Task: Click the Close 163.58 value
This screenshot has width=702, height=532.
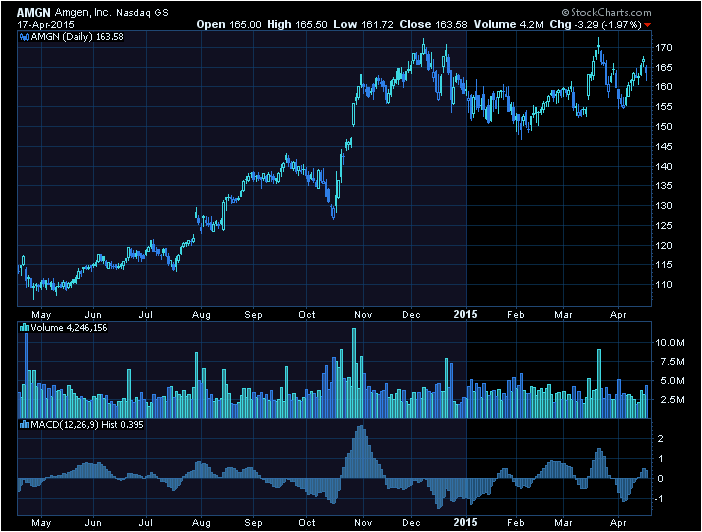Action: [433, 25]
